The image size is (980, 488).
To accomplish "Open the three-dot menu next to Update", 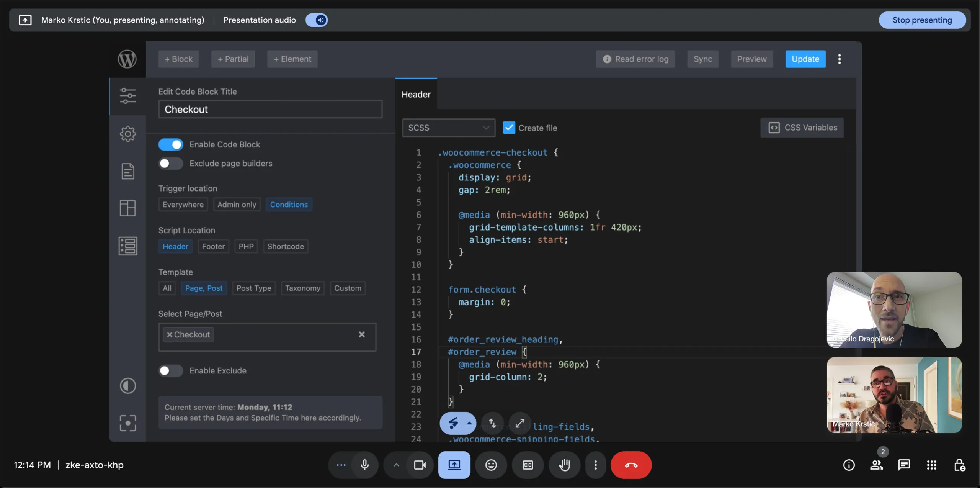I will (839, 59).
